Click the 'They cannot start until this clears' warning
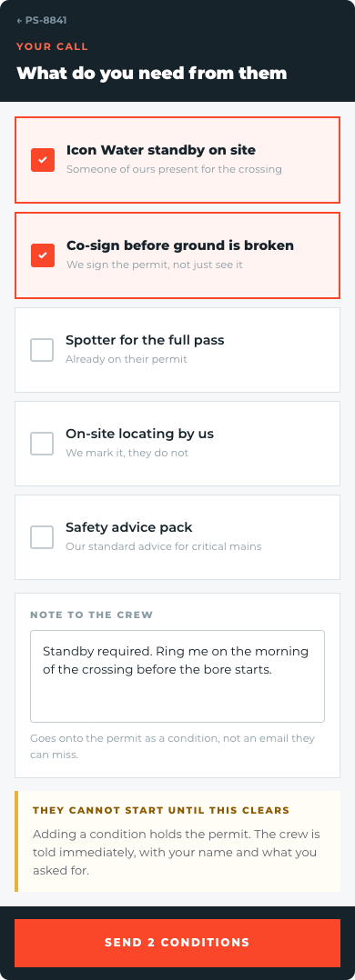 [161, 811]
